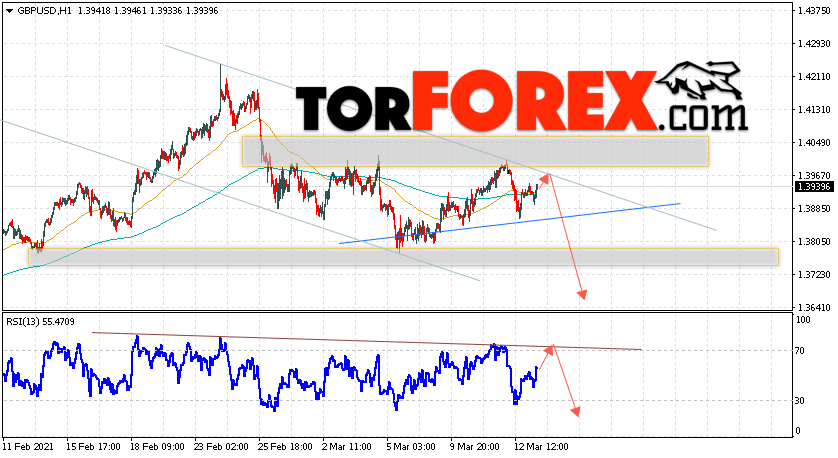Screen dimensions: 838x458
Task: Select the blue ascending support trendline
Action: click(509, 223)
